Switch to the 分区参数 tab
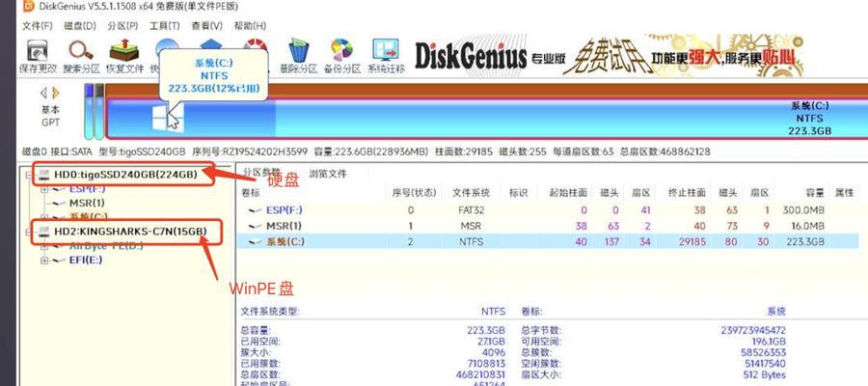868x386 pixels. point(261,172)
